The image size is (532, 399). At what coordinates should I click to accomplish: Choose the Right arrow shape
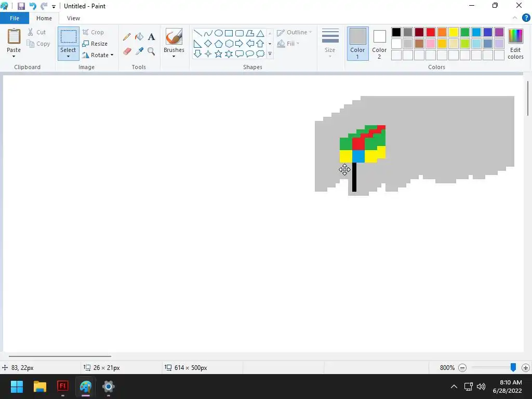coord(240,44)
